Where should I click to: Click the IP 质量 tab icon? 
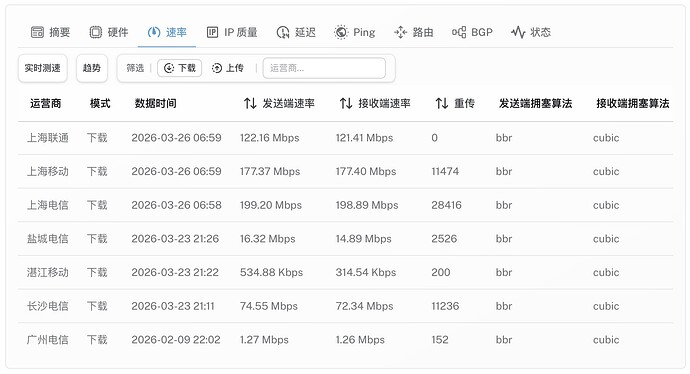213,32
